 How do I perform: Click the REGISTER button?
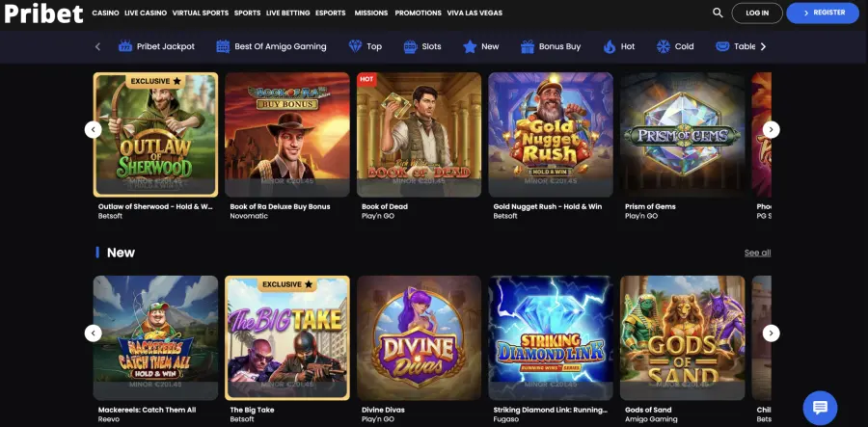point(823,13)
